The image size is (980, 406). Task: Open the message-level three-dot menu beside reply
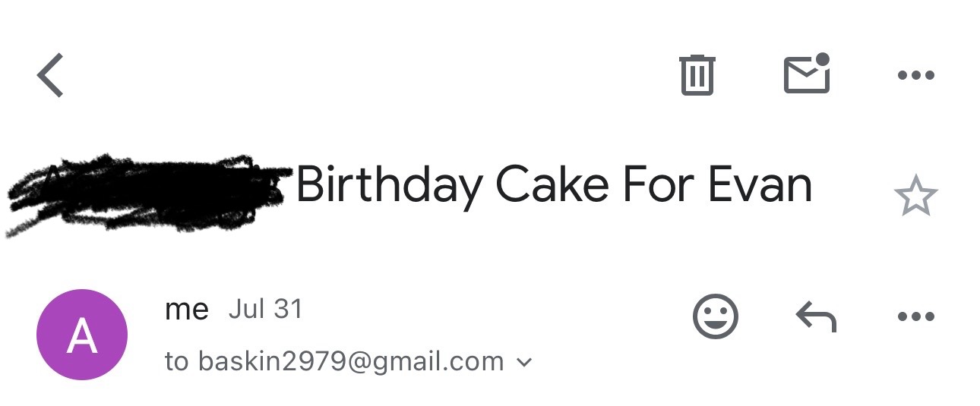(x=915, y=316)
